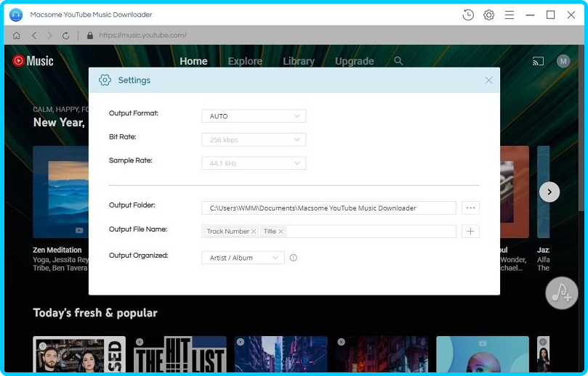Browse output folder with three dots button

471,208
